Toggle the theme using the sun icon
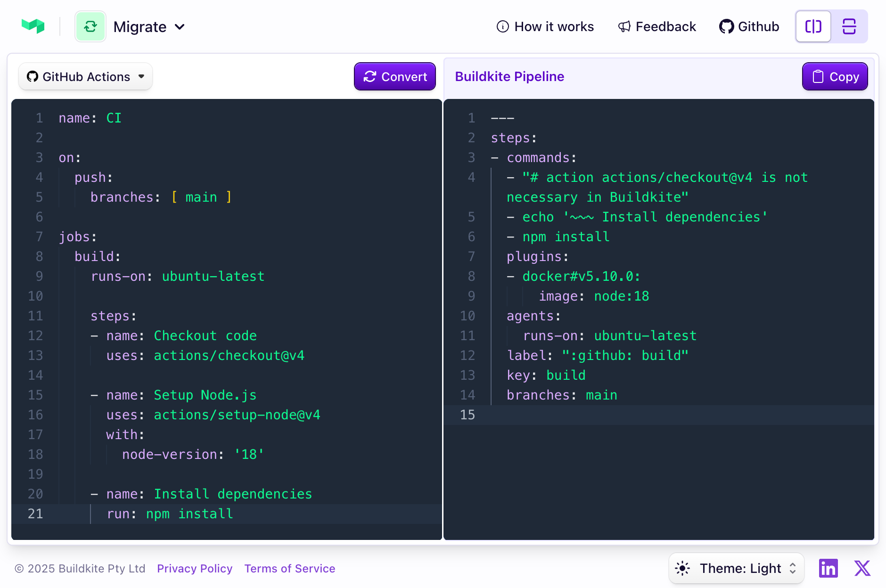This screenshot has width=886, height=588. (683, 568)
